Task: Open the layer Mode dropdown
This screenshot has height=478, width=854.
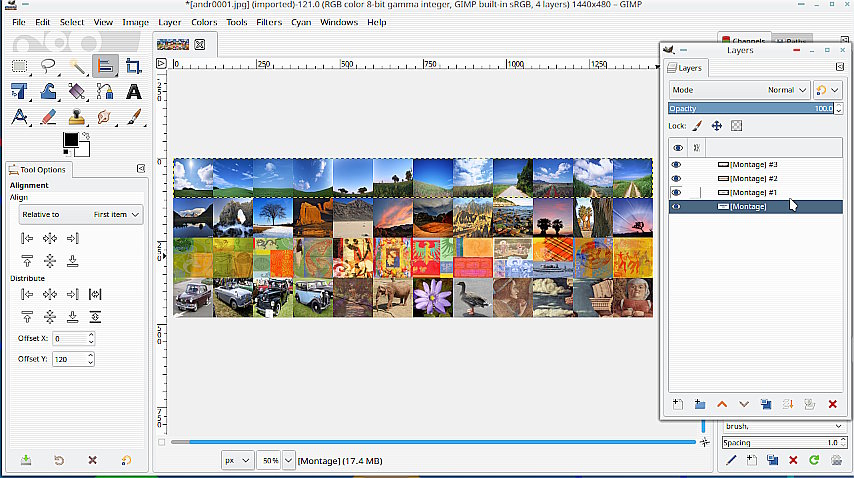Action: click(740, 90)
